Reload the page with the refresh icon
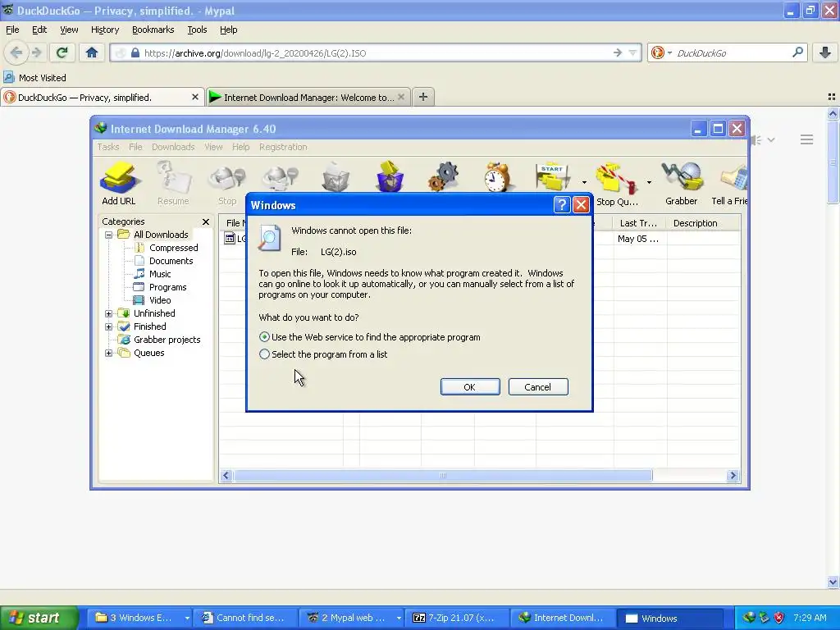 point(62,52)
